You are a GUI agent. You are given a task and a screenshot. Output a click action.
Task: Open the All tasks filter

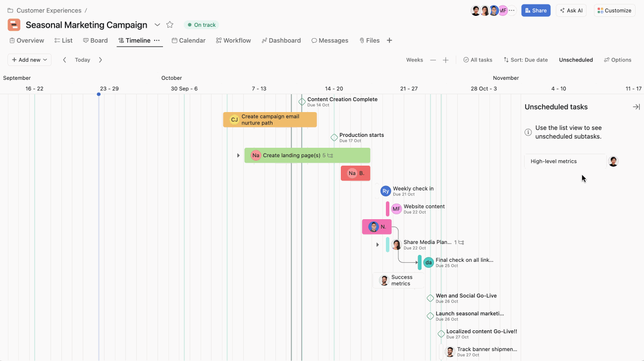(x=477, y=60)
